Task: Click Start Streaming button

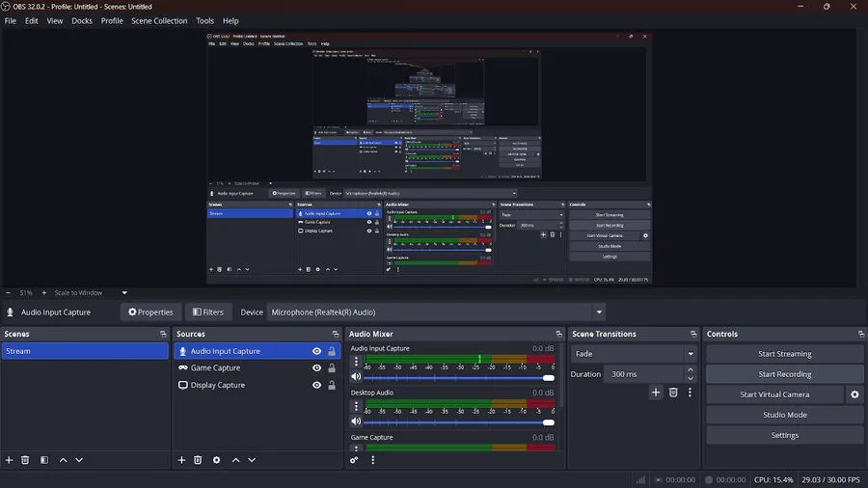Action: (785, 354)
